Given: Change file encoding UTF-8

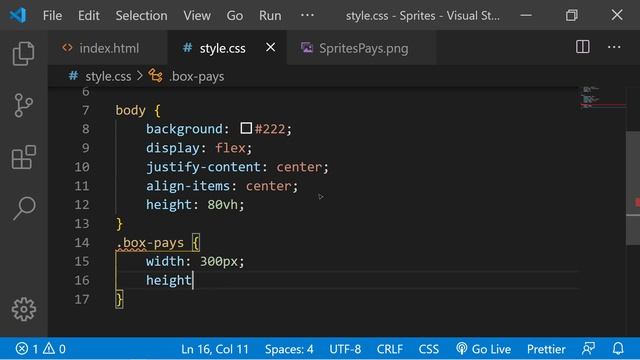Looking at the screenshot, I should tap(345, 349).
